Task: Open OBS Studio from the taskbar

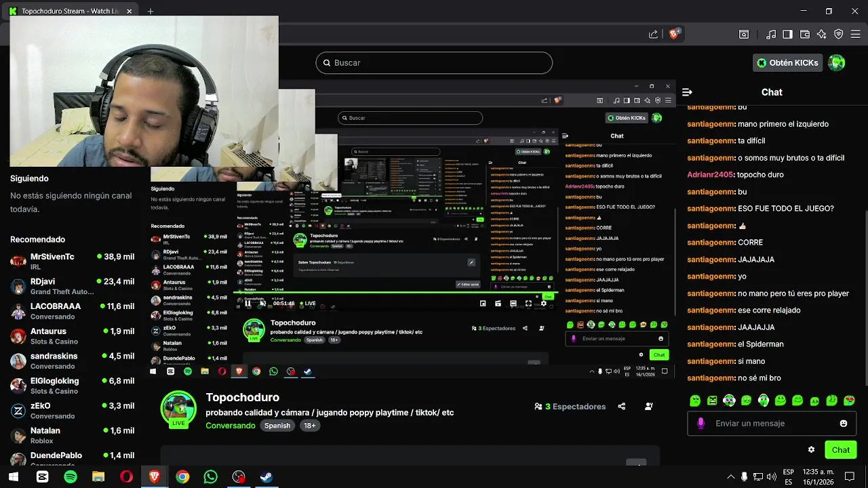Action: tap(239, 477)
